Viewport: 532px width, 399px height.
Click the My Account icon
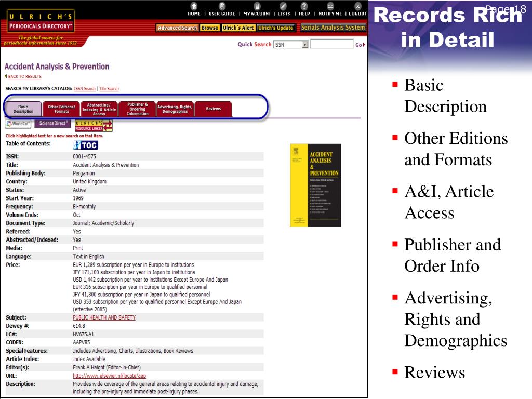click(257, 6)
